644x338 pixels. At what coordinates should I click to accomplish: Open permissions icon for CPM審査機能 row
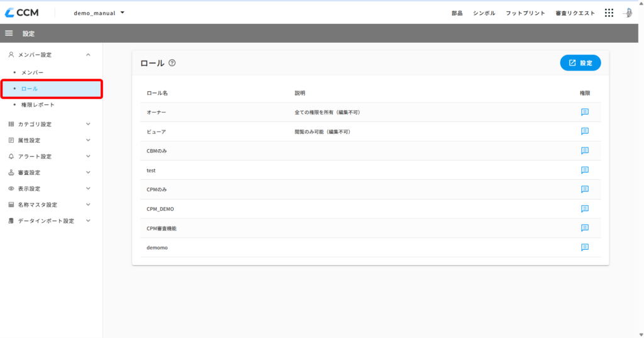click(585, 228)
